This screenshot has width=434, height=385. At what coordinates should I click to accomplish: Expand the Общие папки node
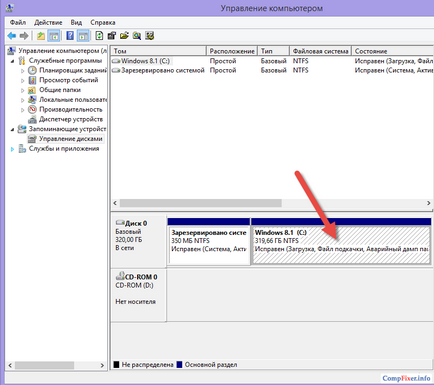(22, 90)
